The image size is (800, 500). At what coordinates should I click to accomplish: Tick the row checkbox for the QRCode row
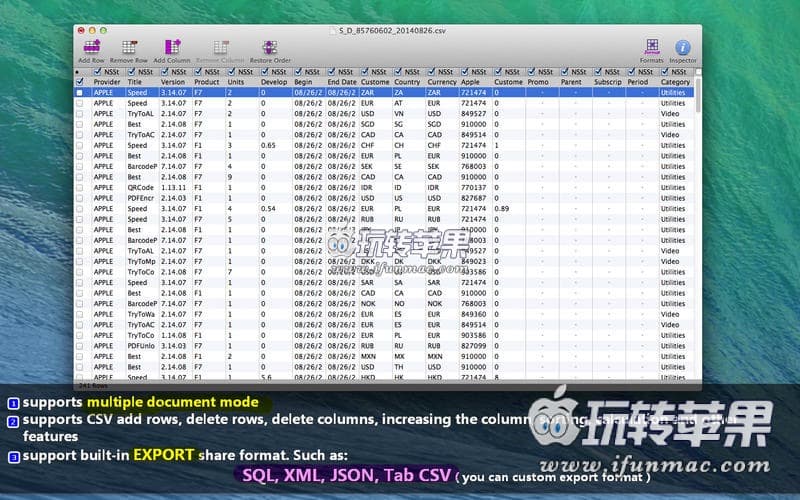point(80,188)
